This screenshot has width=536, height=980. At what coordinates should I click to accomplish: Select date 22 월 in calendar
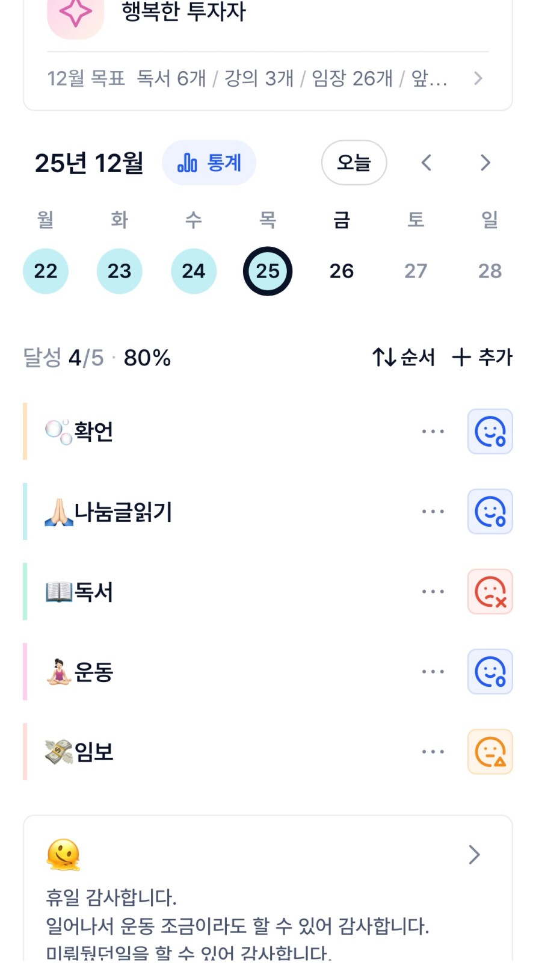click(x=46, y=271)
